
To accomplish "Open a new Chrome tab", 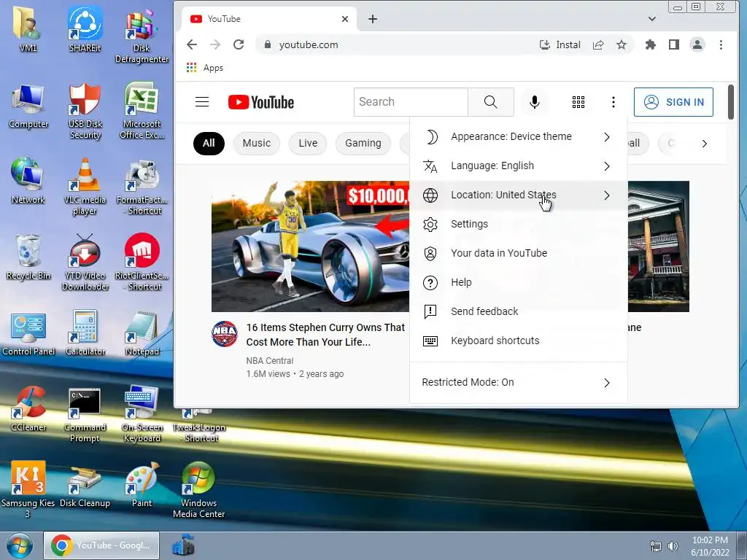I will pyautogui.click(x=373, y=19).
